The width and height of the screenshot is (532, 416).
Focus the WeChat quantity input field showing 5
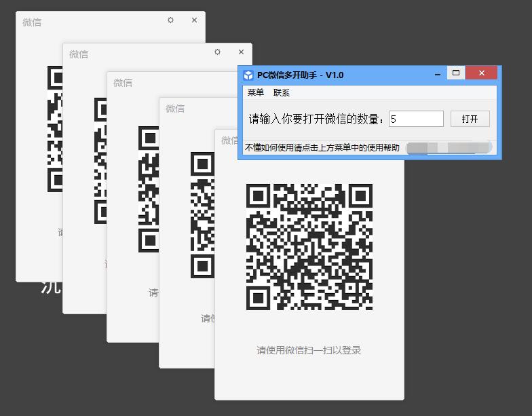click(416, 119)
